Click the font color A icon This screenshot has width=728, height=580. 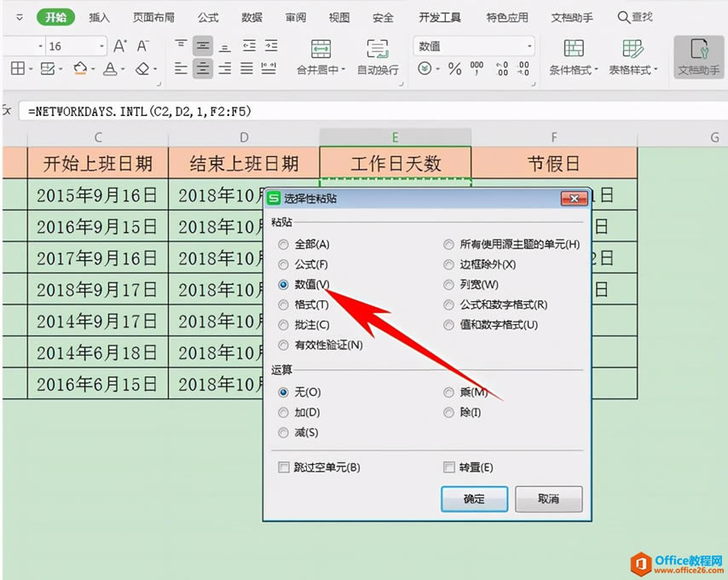pos(110,69)
